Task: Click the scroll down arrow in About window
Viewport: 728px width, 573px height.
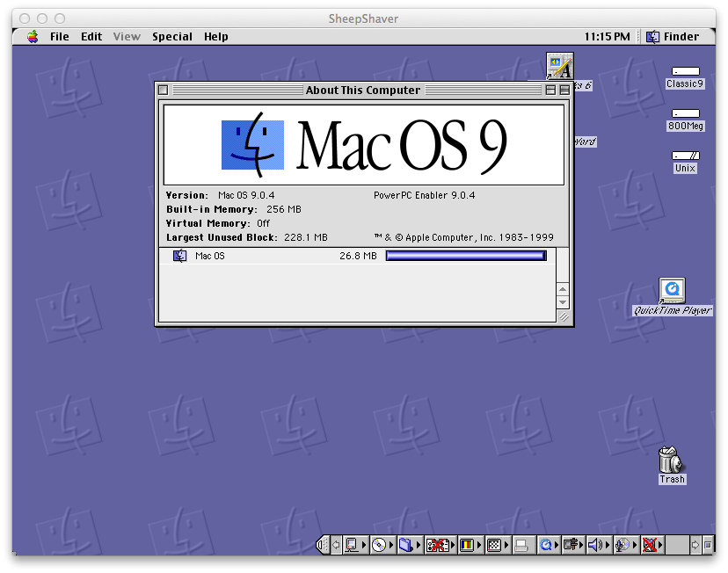Action: tap(563, 302)
